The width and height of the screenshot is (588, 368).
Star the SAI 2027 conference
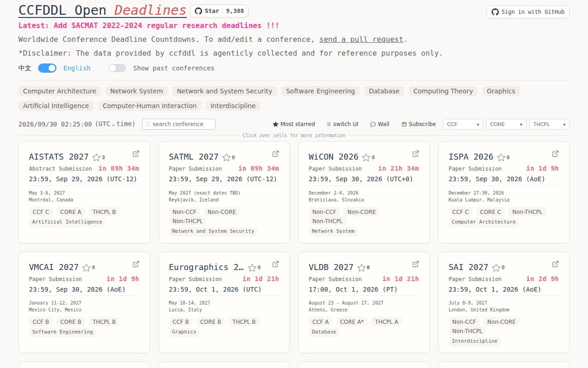click(496, 268)
